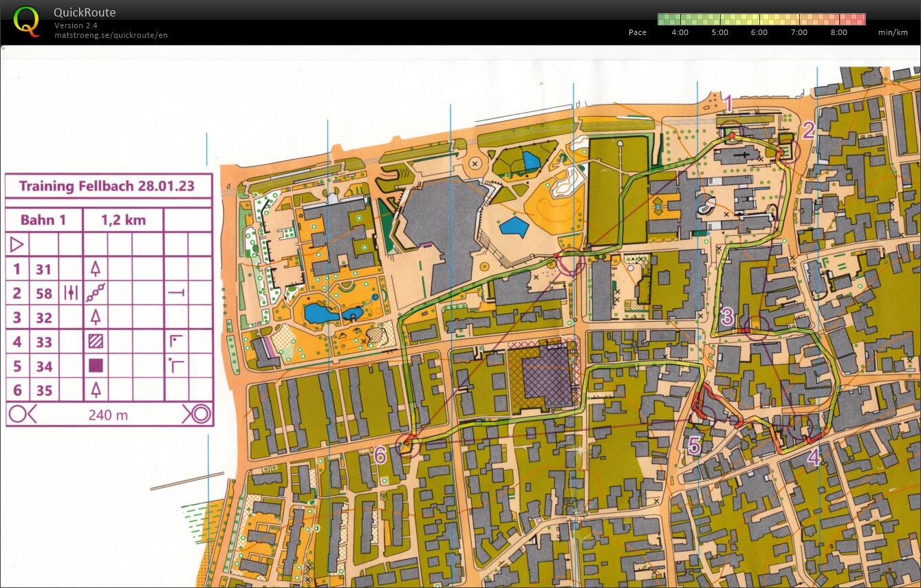Click the Bahn 1 course label
The image size is (921, 588).
pyautogui.click(x=43, y=220)
